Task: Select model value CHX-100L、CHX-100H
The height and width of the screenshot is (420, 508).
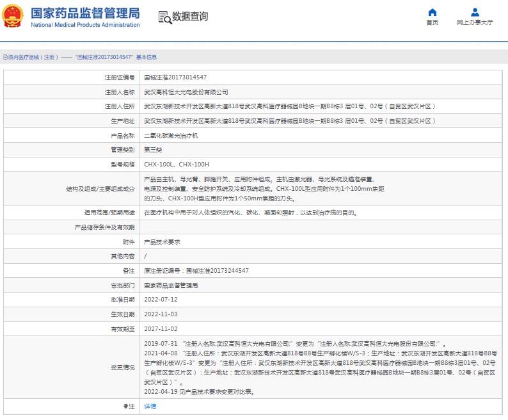Action: click(x=177, y=165)
